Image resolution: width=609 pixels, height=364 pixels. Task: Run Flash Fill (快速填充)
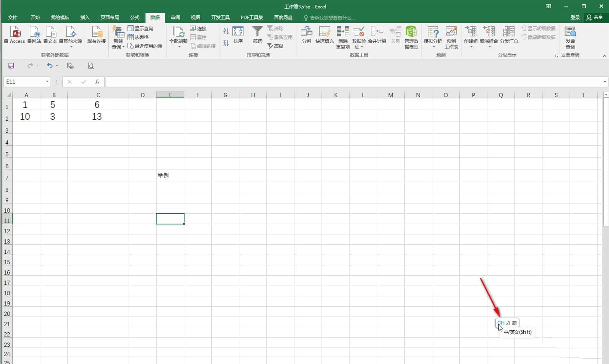tap(325, 35)
